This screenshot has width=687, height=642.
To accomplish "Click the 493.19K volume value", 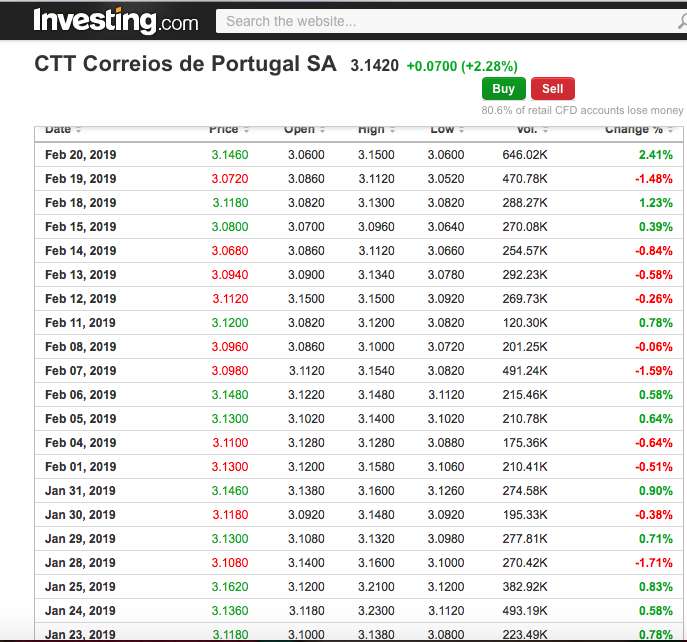I will [525, 610].
